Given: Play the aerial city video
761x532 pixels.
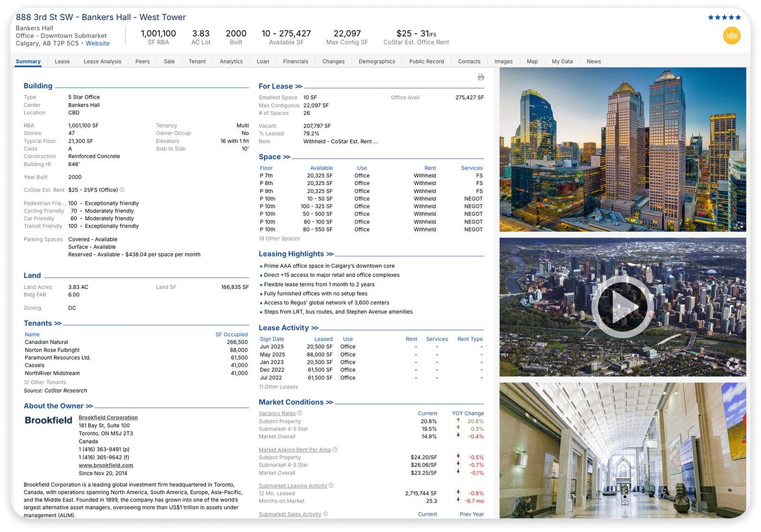Looking at the screenshot, I should [622, 307].
